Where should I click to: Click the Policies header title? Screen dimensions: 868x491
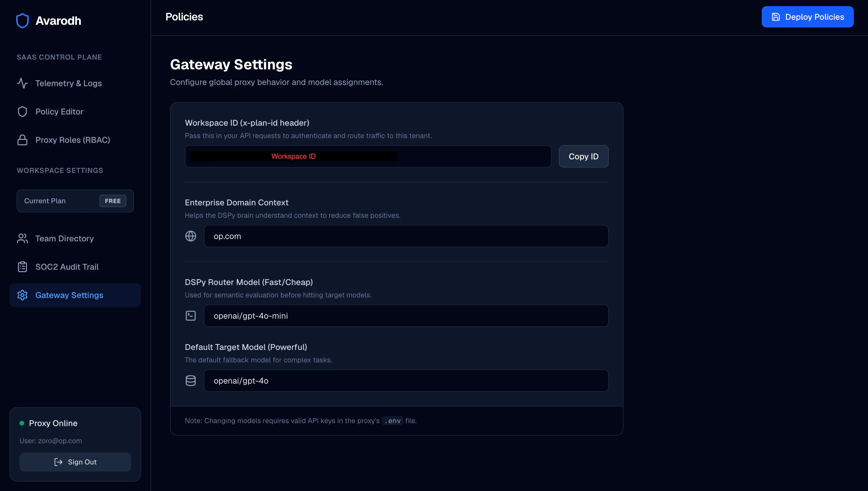(x=184, y=17)
